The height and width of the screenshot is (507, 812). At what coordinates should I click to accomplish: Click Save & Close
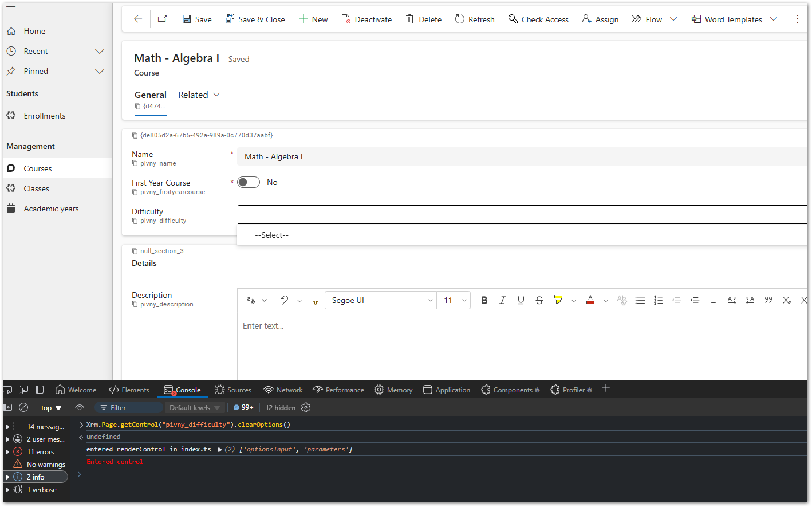pos(255,19)
